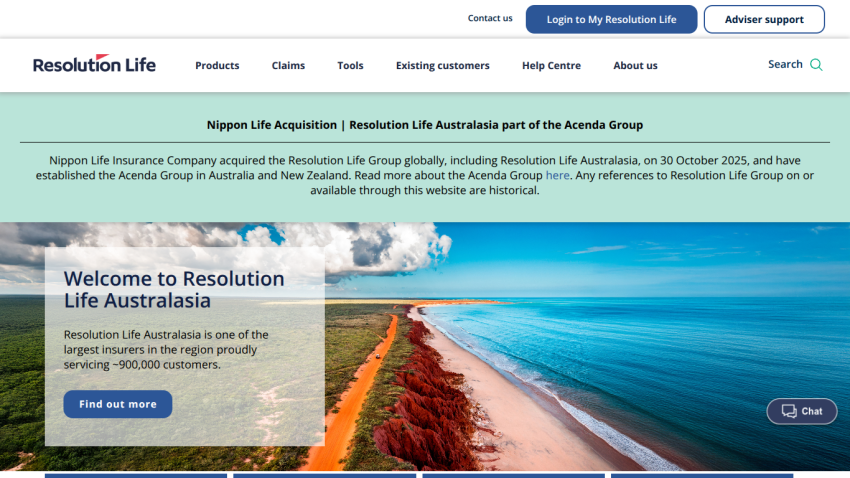Open the Existing customers menu
The image size is (850, 478).
[x=442, y=66]
